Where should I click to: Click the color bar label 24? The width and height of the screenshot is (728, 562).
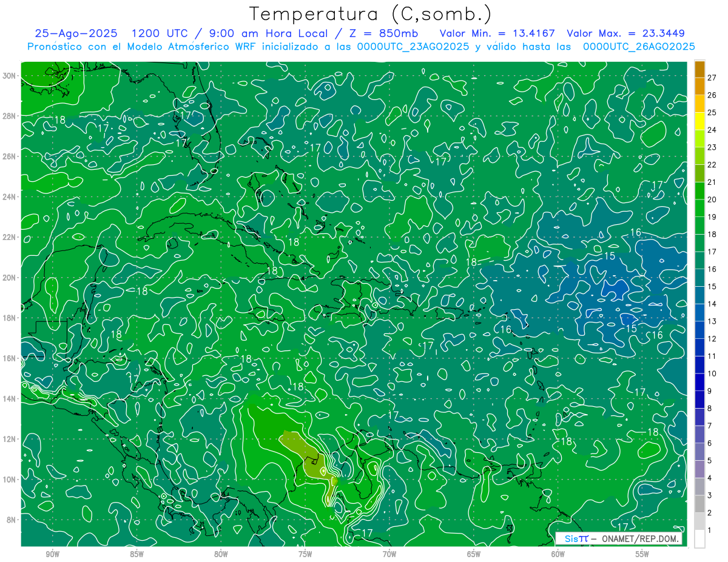(712, 130)
